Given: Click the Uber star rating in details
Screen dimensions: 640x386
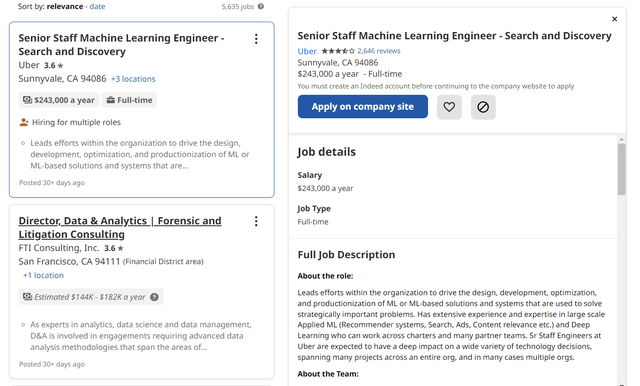Looking at the screenshot, I should (338, 51).
